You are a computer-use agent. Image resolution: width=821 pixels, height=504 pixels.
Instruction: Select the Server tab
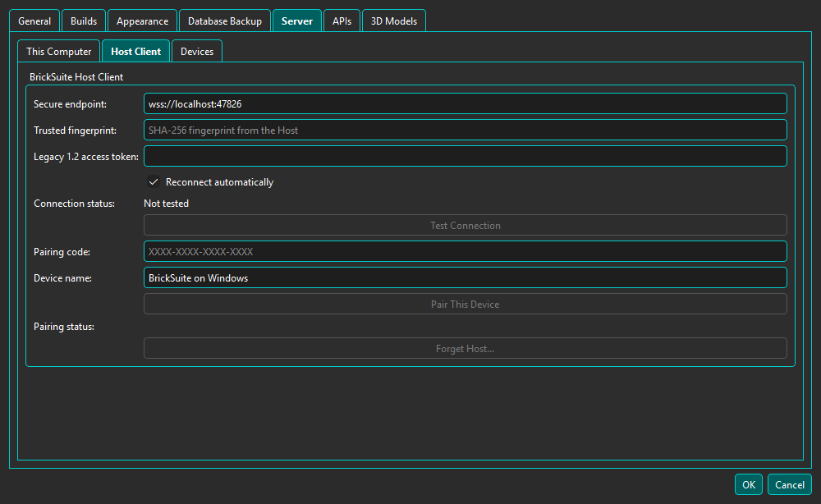[297, 21]
